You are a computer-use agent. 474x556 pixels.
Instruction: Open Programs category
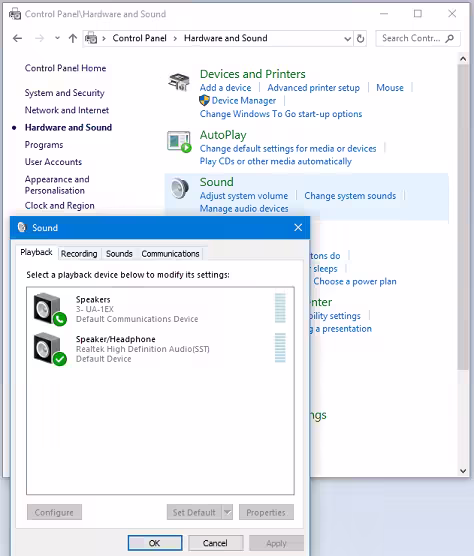[44, 145]
